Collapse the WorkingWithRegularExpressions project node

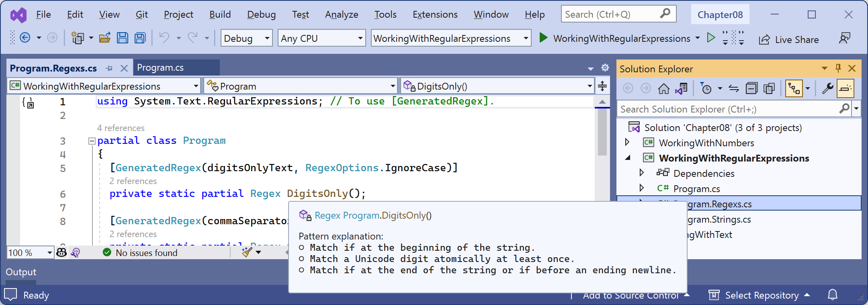[628, 158]
